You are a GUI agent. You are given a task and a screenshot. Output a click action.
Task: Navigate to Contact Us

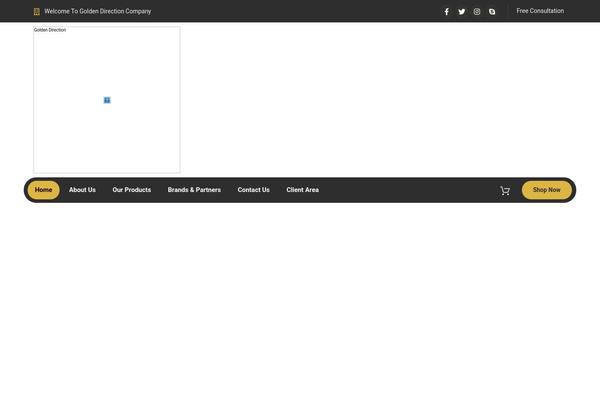pyautogui.click(x=253, y=190)
